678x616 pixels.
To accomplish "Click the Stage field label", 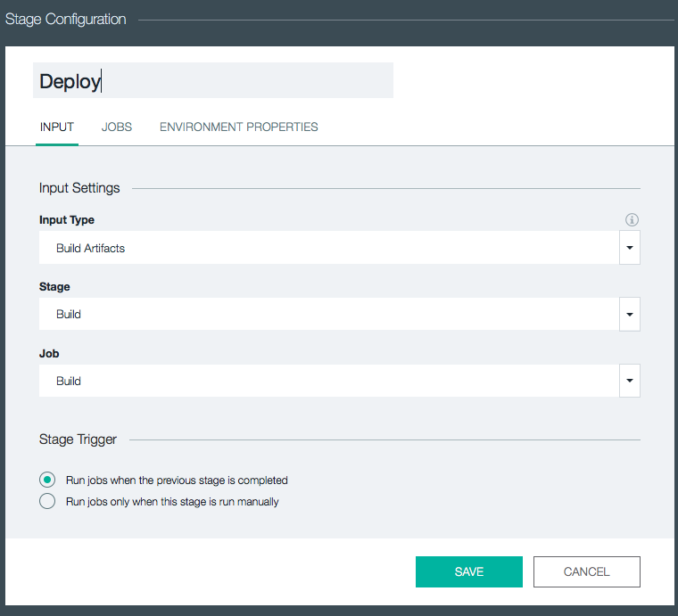I will coord(54,287).
